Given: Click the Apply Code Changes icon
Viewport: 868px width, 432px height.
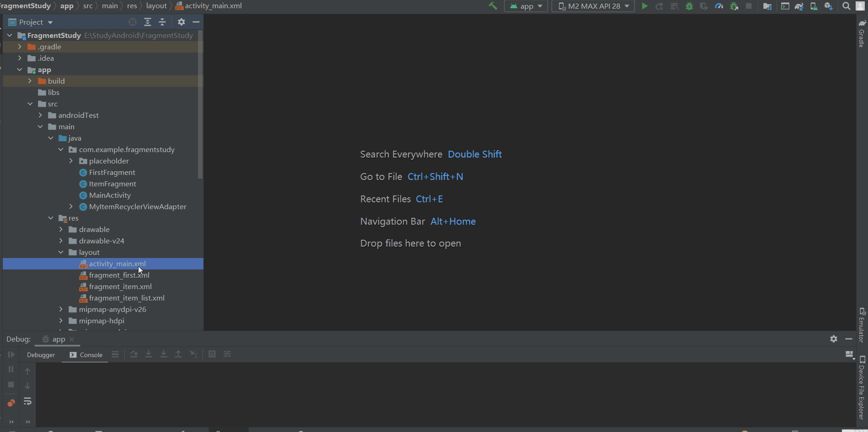Looking at the screenshot, I should (x=674, y=6).
